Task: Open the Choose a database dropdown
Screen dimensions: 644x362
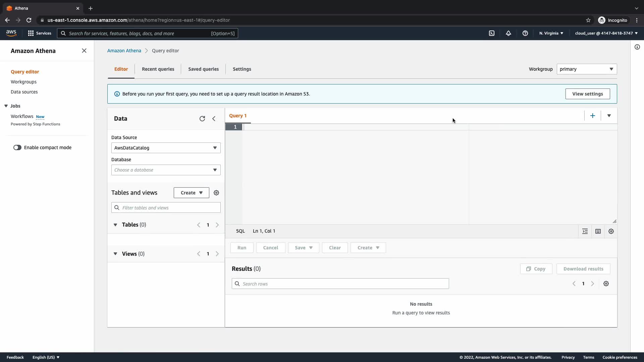Action: point(166,170)
